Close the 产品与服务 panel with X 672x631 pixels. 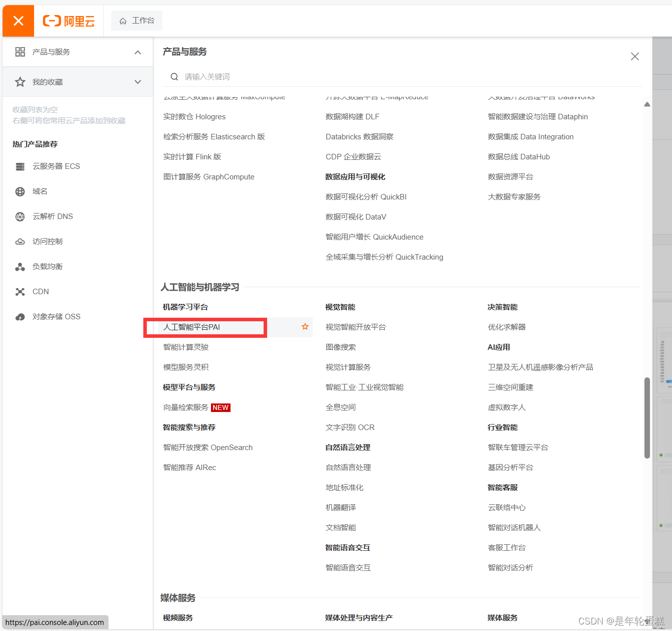pos(635,57)
